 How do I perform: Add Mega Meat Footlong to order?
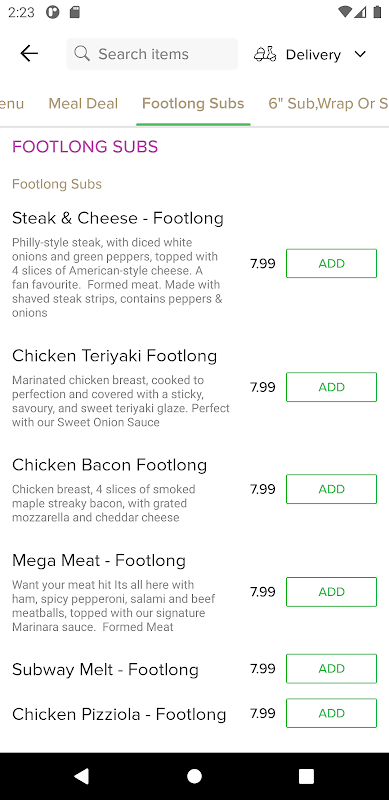331,592
